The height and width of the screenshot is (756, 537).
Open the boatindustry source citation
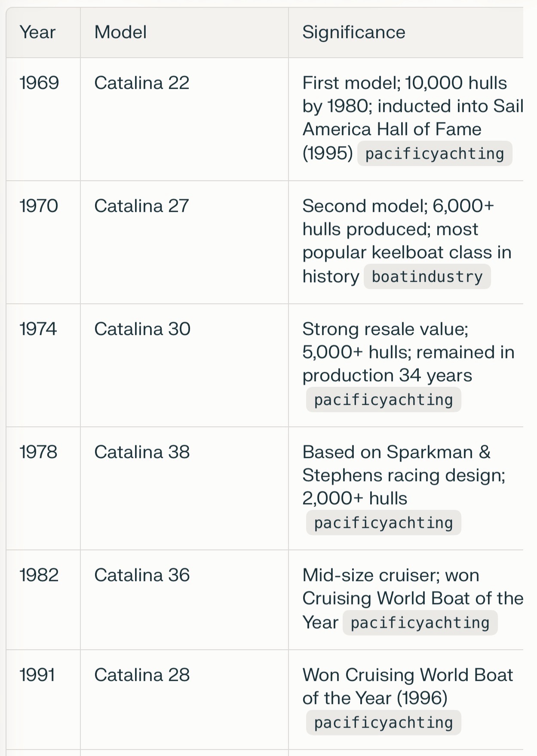coord(427,277)
